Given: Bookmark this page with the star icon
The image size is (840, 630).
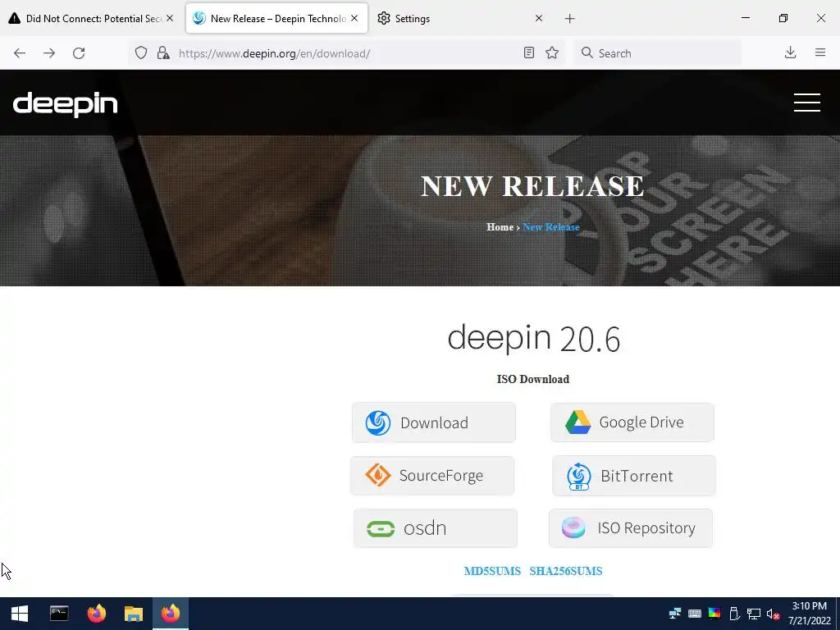Looking at the screenshot, I should pyautogui.click(x=552, y=52).
